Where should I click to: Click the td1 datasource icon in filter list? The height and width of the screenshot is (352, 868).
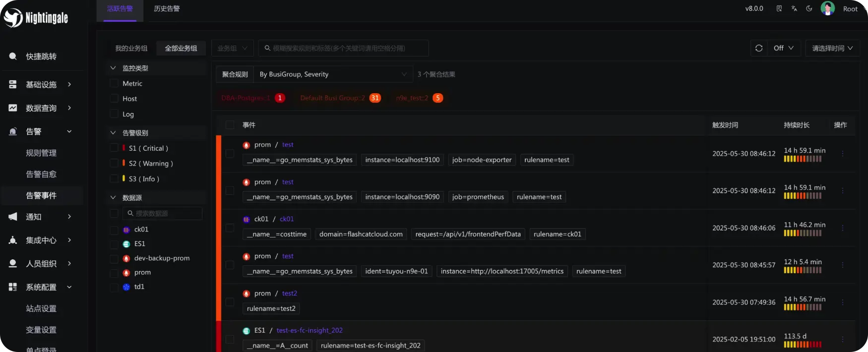tap(126, 287)
